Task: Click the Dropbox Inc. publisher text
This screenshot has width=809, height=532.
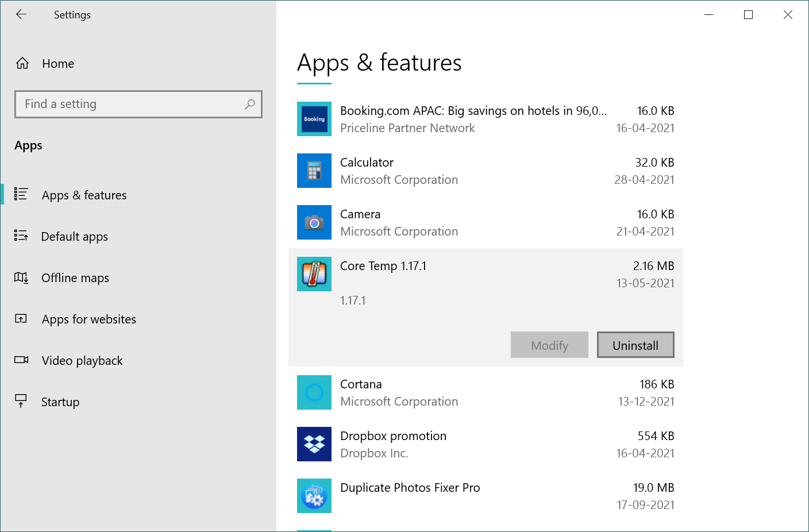Action: [374, 453]
